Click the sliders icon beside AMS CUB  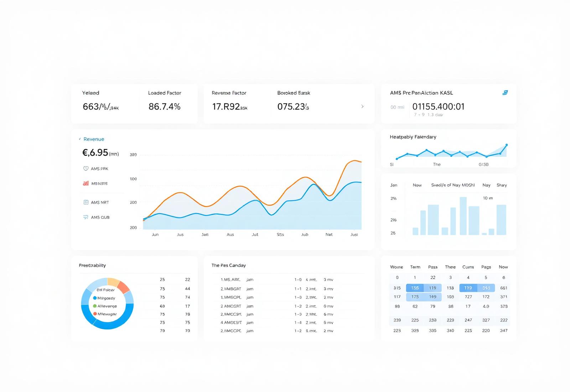pos(86,217)
